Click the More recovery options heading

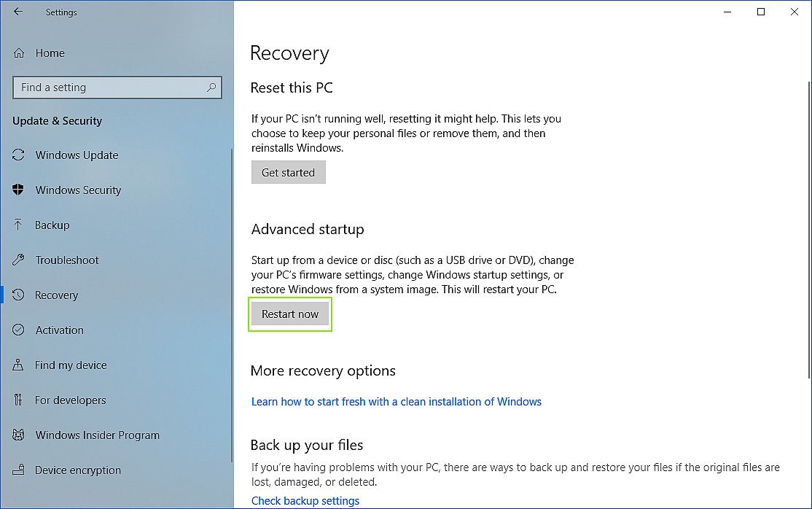pos(323,370)
